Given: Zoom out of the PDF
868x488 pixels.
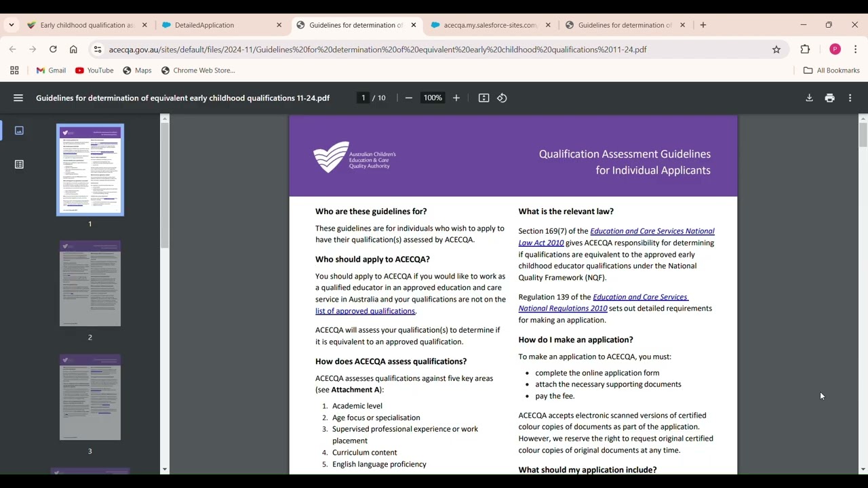Looking at the screenshot, I should tap(409, 98).
